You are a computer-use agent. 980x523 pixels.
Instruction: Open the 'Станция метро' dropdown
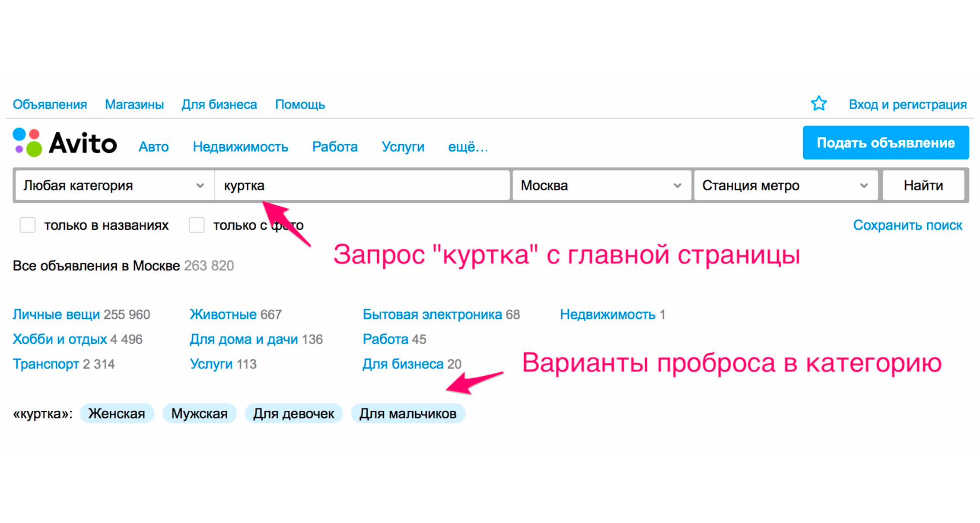(x=785, y=186)
